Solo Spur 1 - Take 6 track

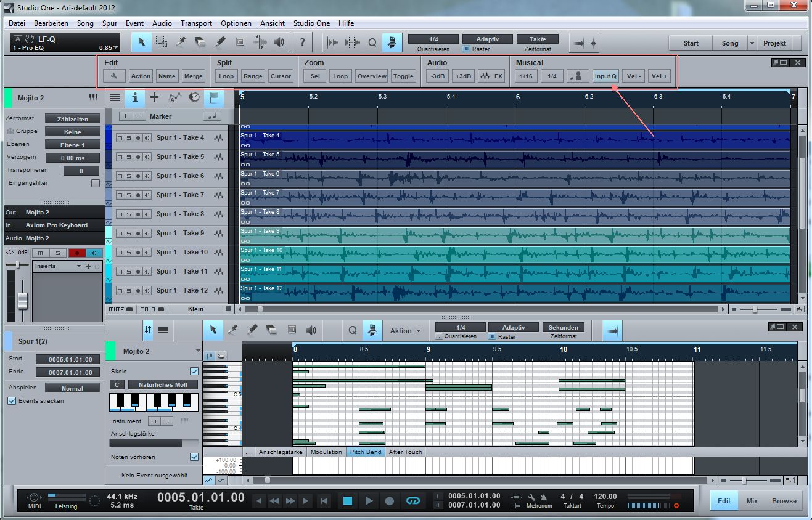(128, 176)
